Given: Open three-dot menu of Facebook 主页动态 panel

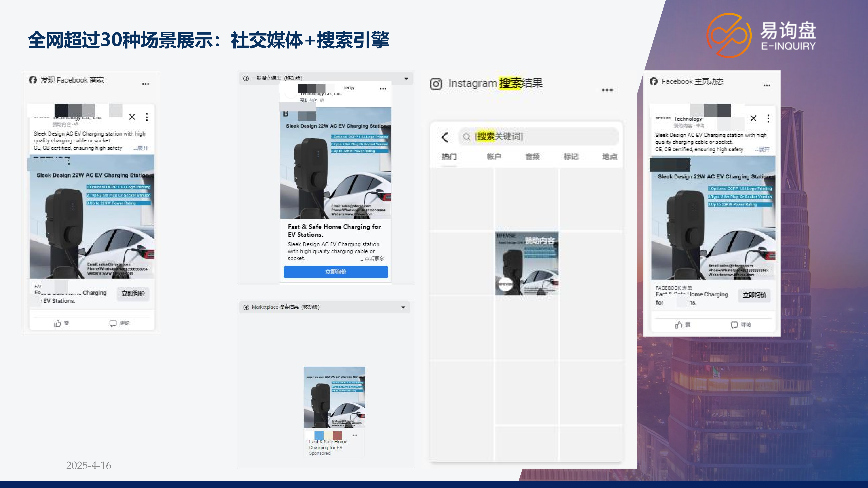Looking at the screenshot, I should 767,85.
